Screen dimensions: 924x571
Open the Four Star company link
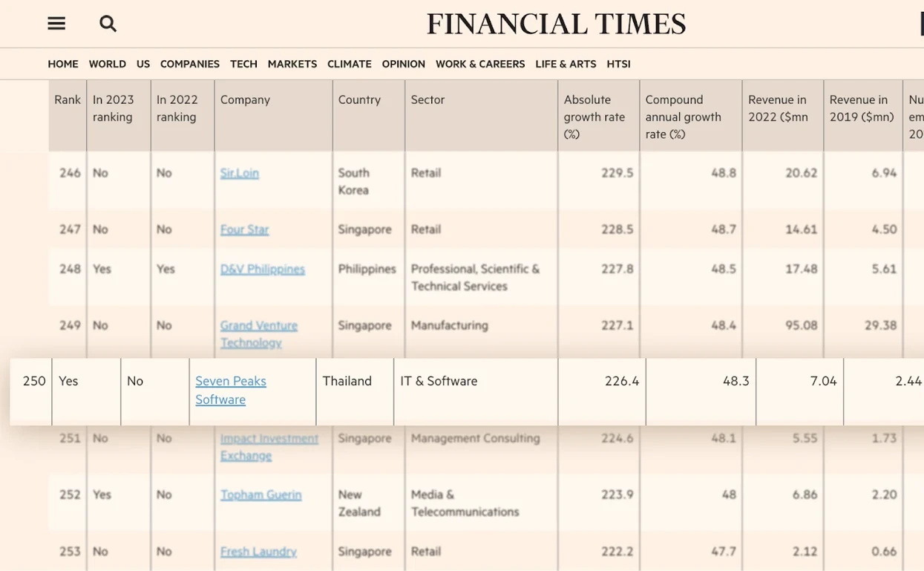click(x=244, y=229)
